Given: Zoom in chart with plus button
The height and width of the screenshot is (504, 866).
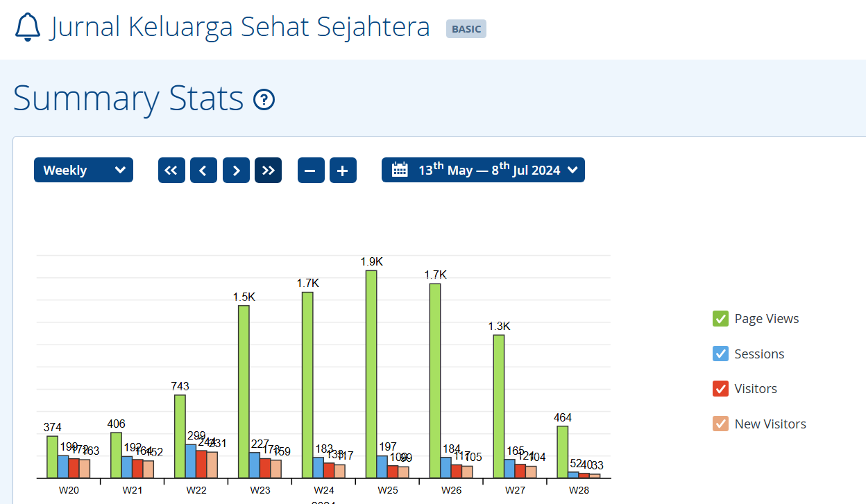Looking at the screenshot, I should coord(343,171).
